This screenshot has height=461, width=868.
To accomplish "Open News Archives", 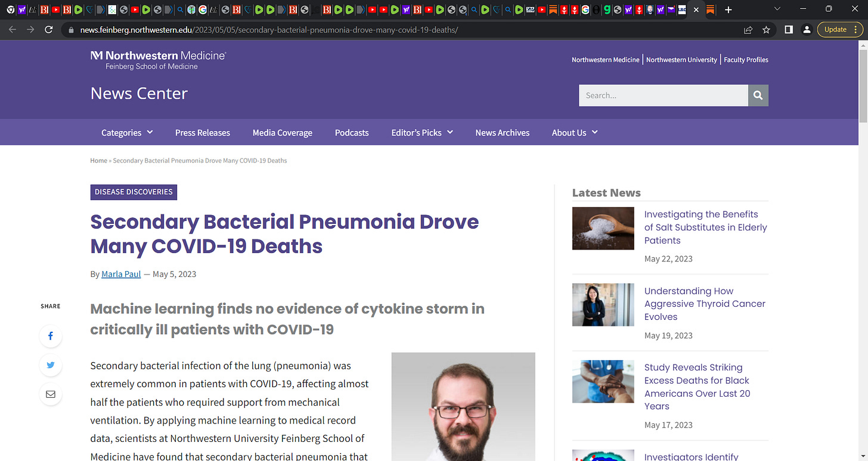I will (x=503, y=133).
